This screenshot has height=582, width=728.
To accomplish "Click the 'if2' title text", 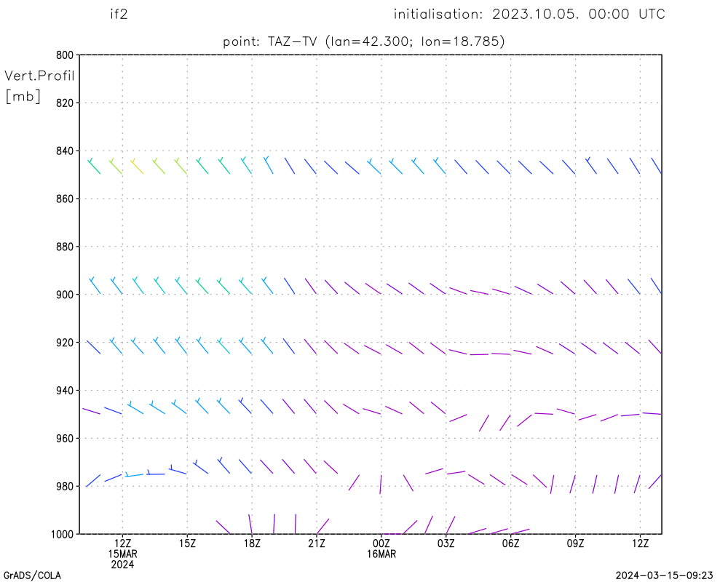I will (119, 15).
